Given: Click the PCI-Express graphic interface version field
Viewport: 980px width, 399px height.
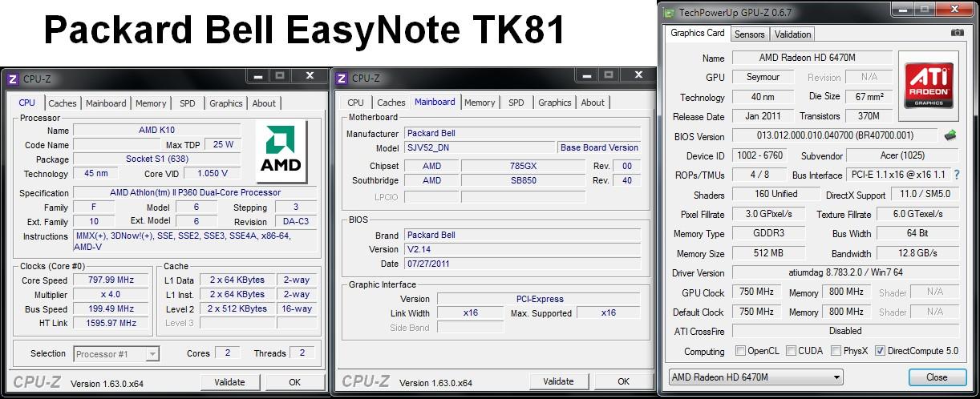Looking at the screenshot, I should click(x=539, y=299).
